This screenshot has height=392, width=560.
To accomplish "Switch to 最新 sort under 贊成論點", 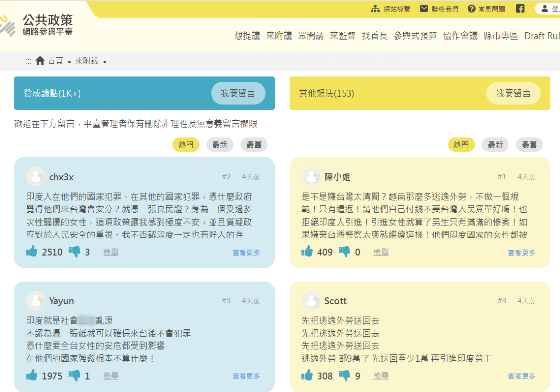I will point(220,145).
